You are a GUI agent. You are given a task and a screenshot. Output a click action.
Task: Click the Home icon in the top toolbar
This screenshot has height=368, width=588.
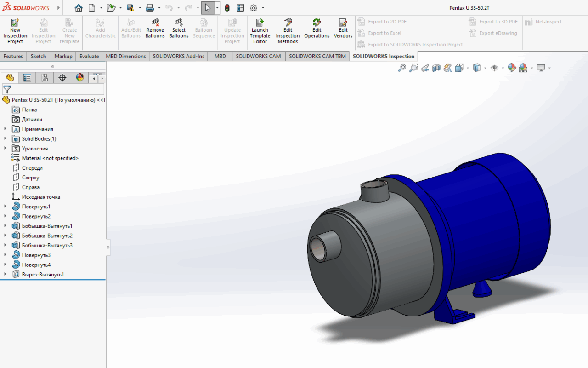(79, 8)
